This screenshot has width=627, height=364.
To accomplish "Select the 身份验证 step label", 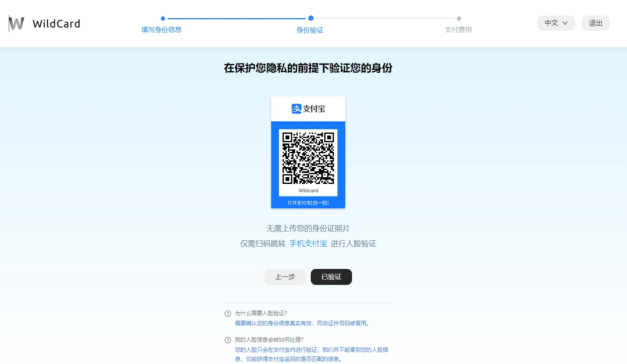I will pyautogui.click(x=310, y=30).
